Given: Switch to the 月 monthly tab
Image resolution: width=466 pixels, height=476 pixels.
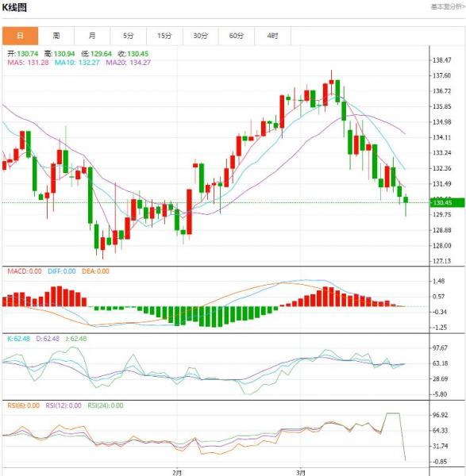Looking at the screenshot, I should (x=92, y=36).
